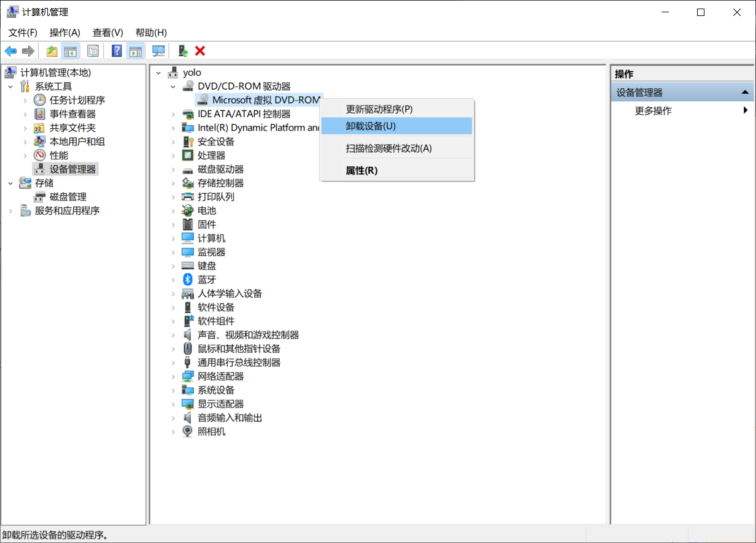Expand the 网络适配器 category

[173, 376]
